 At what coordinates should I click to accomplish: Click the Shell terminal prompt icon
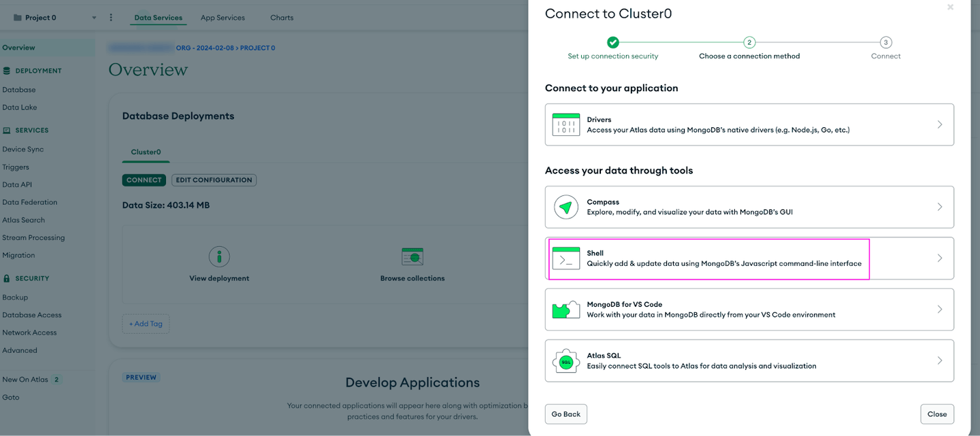tap(566, 258)
